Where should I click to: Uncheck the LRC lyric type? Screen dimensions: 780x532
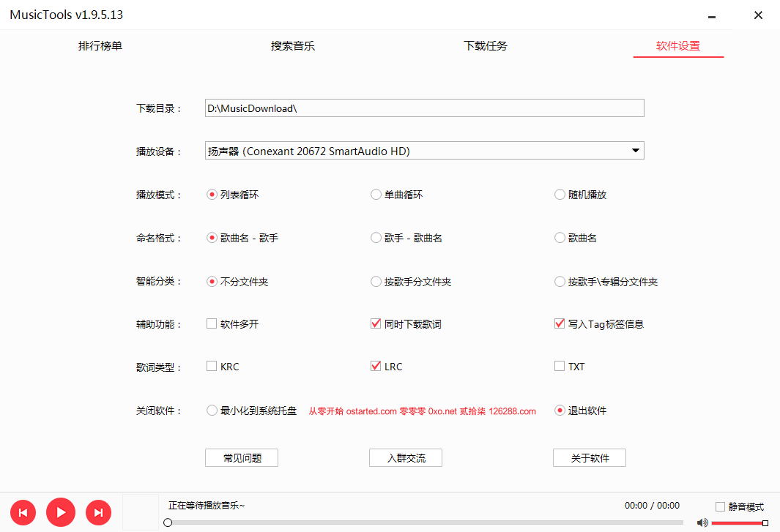point(376,367)
